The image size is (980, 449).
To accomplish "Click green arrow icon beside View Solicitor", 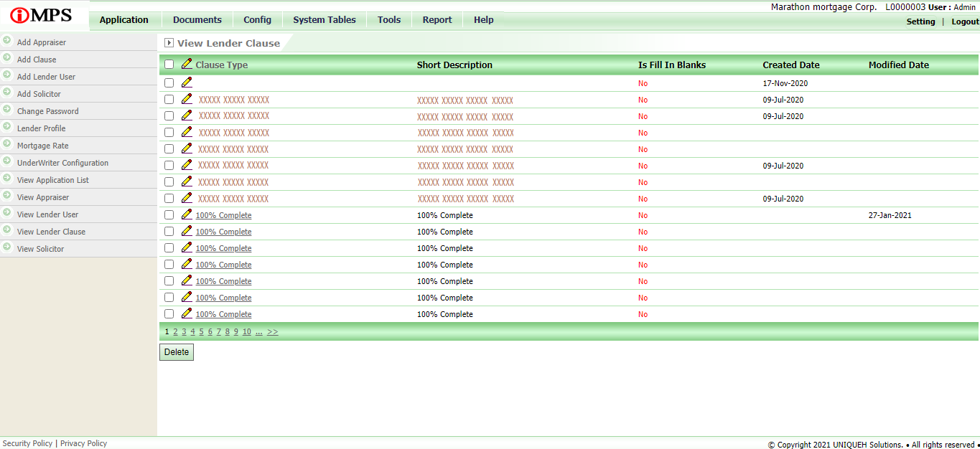I will (7, 247).
